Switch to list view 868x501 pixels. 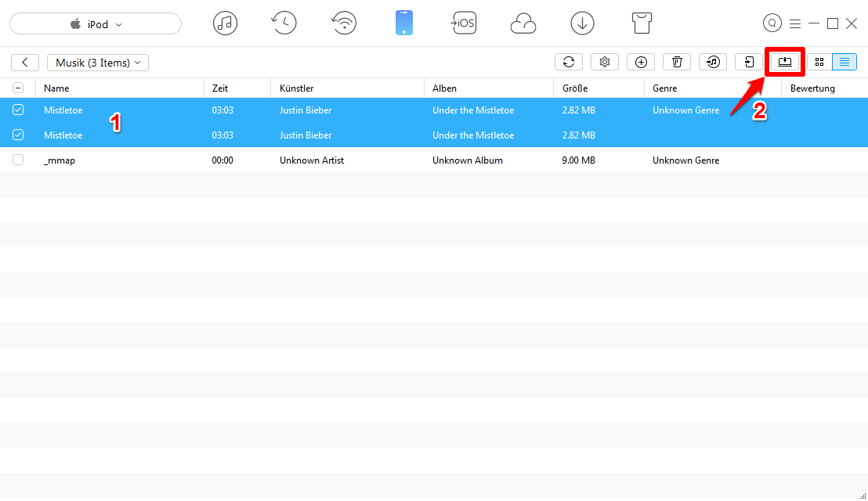click(844, 62)
